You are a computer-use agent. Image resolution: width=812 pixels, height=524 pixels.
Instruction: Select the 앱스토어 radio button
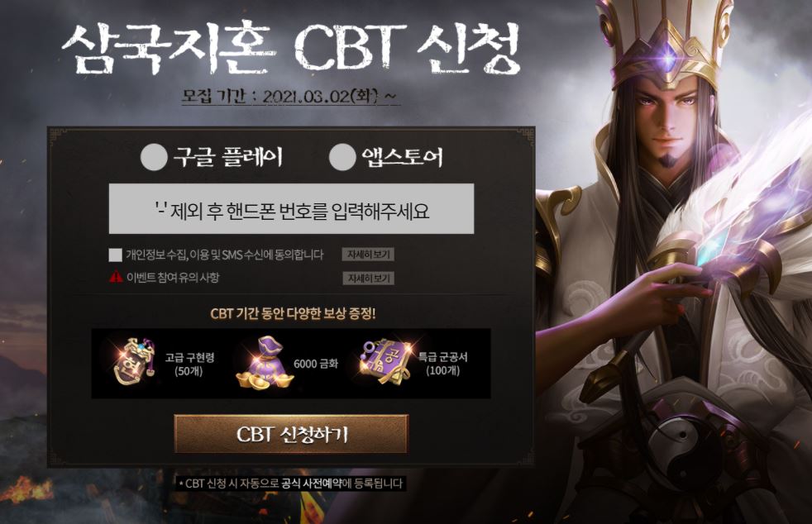coord(342,157)
